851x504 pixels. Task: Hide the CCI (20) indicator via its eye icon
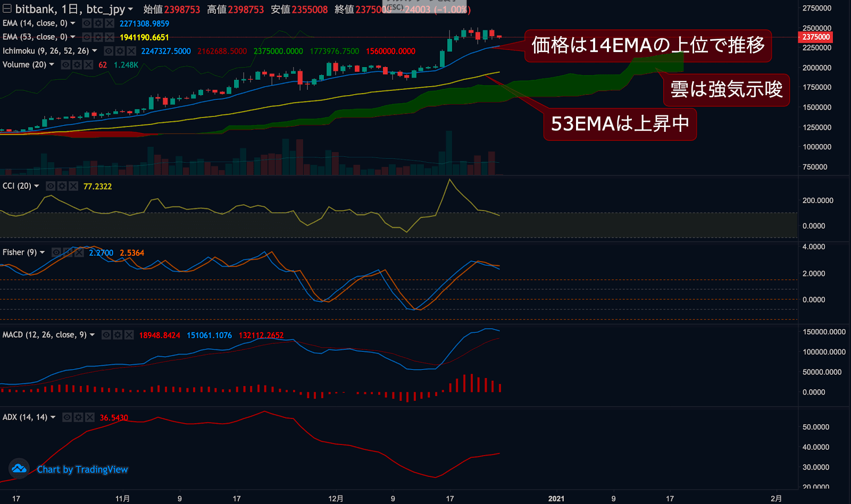[51, 186]
